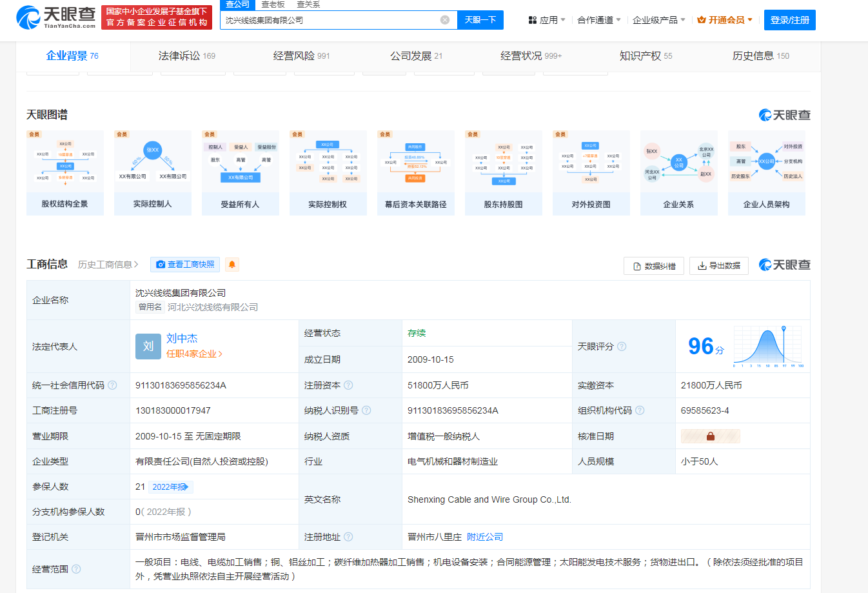The image size is (868, 593).
Task: Expand 历史工商信息 link with chevron
Action: [x=108, y=265]
